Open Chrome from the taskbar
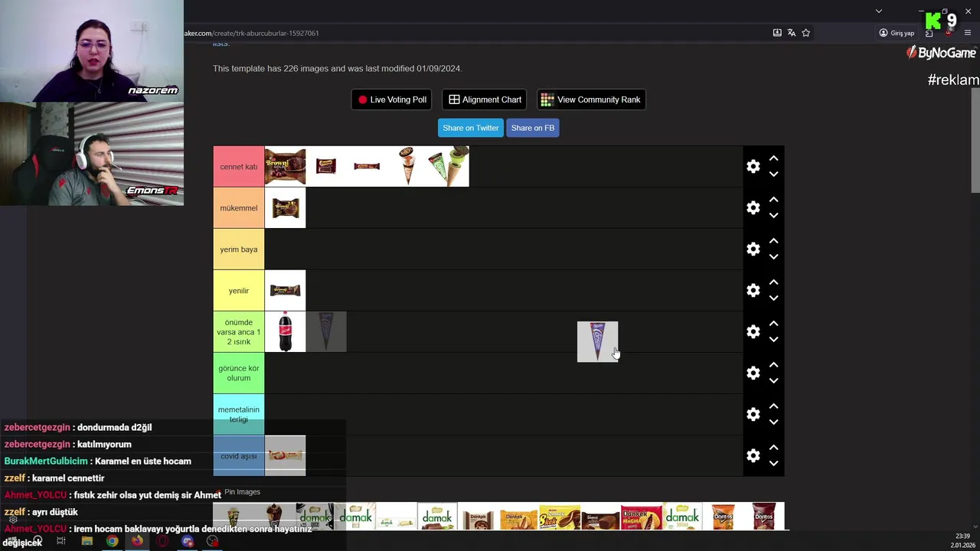 point(112,541)
